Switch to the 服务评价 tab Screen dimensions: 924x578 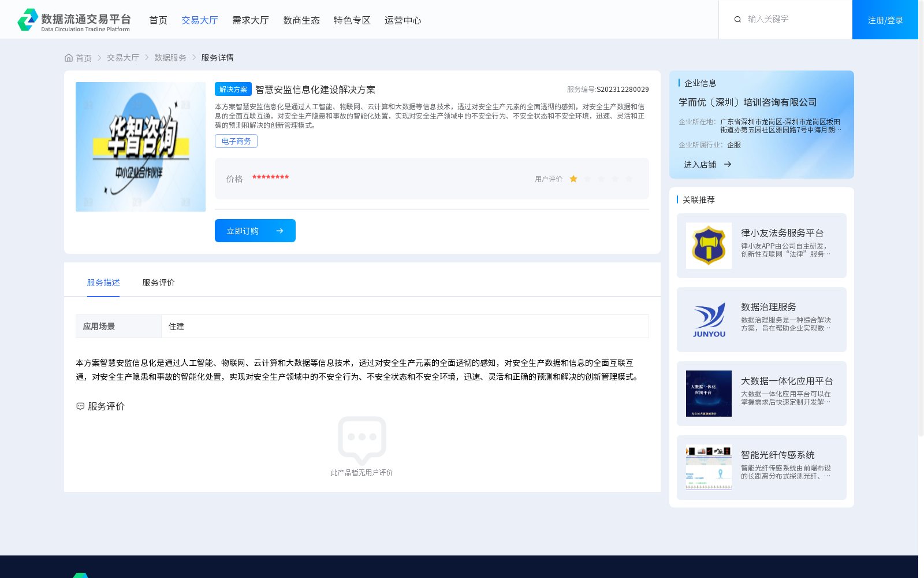pos(159,283)
